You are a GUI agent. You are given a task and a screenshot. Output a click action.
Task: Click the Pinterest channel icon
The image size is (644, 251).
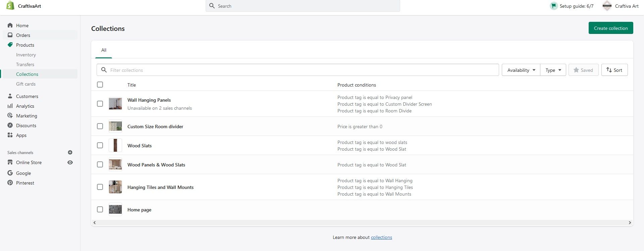(10, 183)
